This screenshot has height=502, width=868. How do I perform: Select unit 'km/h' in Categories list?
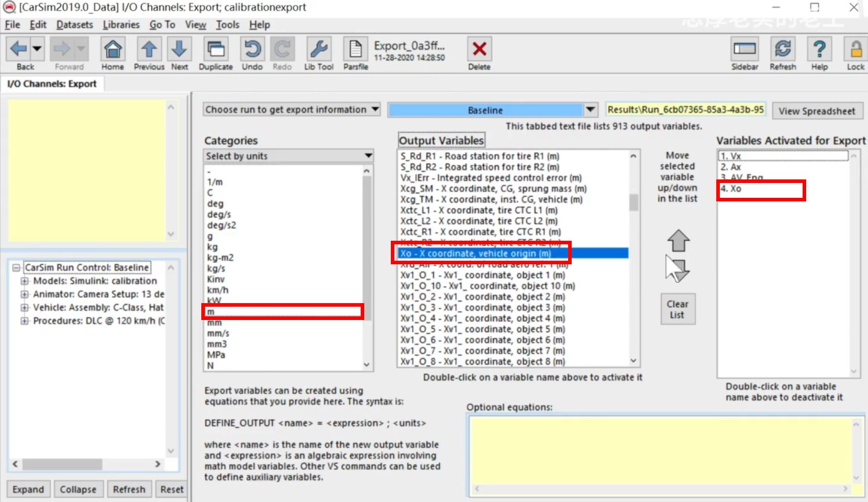(x=218, y=290)
